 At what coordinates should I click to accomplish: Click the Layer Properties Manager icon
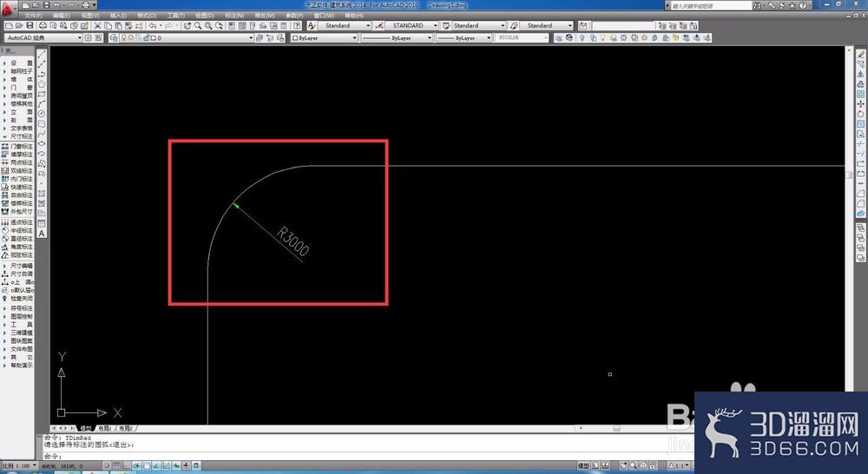pyautogui.click(x=114, y=37)
